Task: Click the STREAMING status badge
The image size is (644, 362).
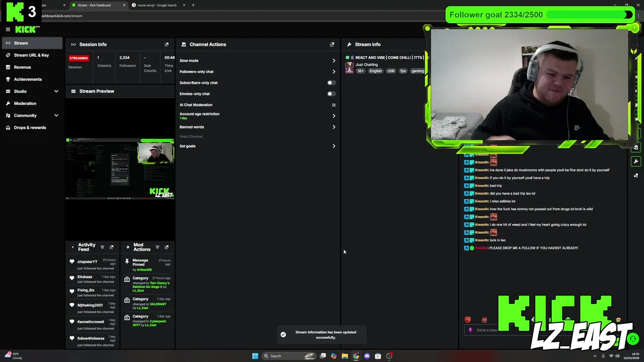Action: (x=78, y=58)
